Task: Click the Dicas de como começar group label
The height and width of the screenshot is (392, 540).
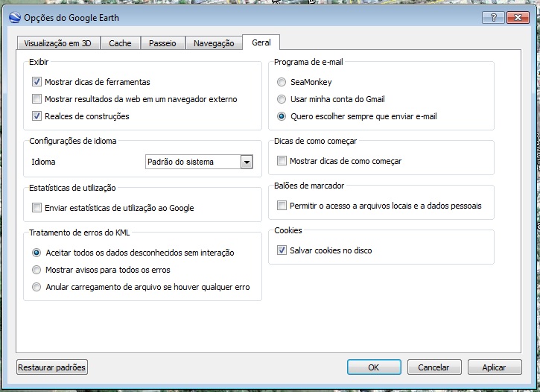Action: pos(316,141)
